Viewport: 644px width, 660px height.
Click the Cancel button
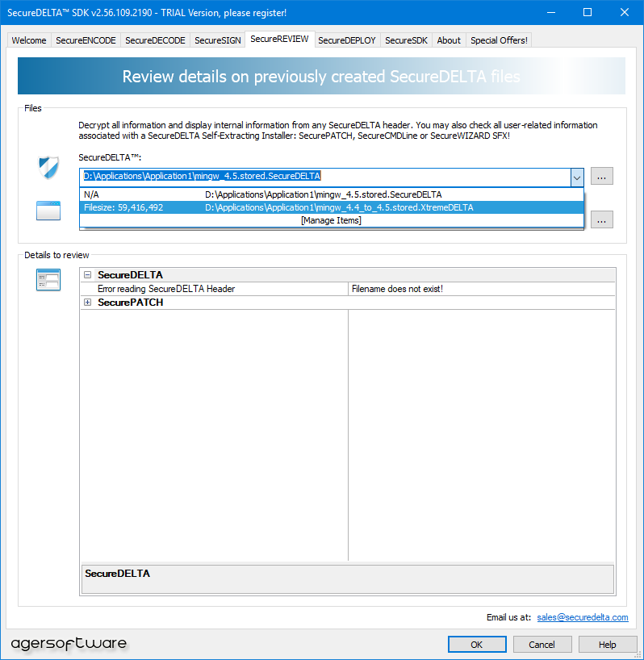point(542,645)
